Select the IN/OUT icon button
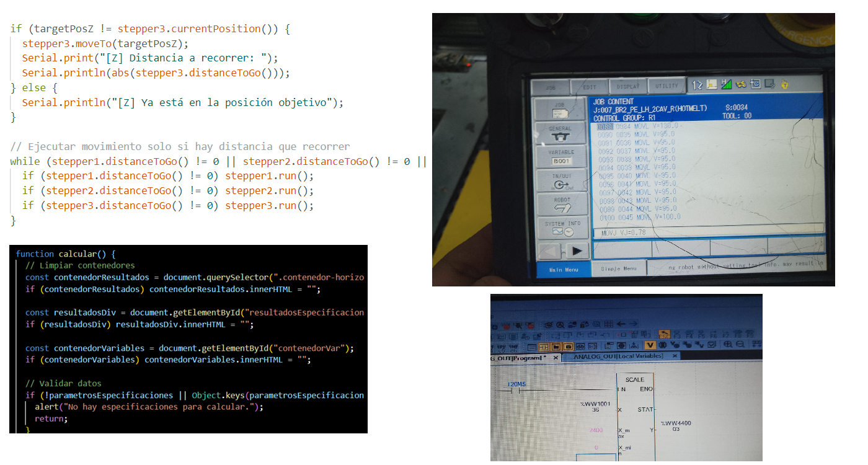The height and width of the screenshot is (465, 868). [560, 181]
